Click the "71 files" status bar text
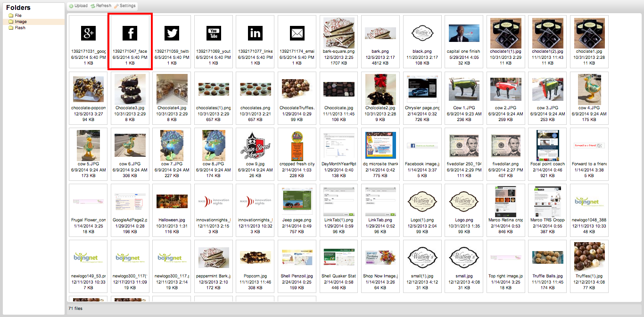 (x=75, y=309)
